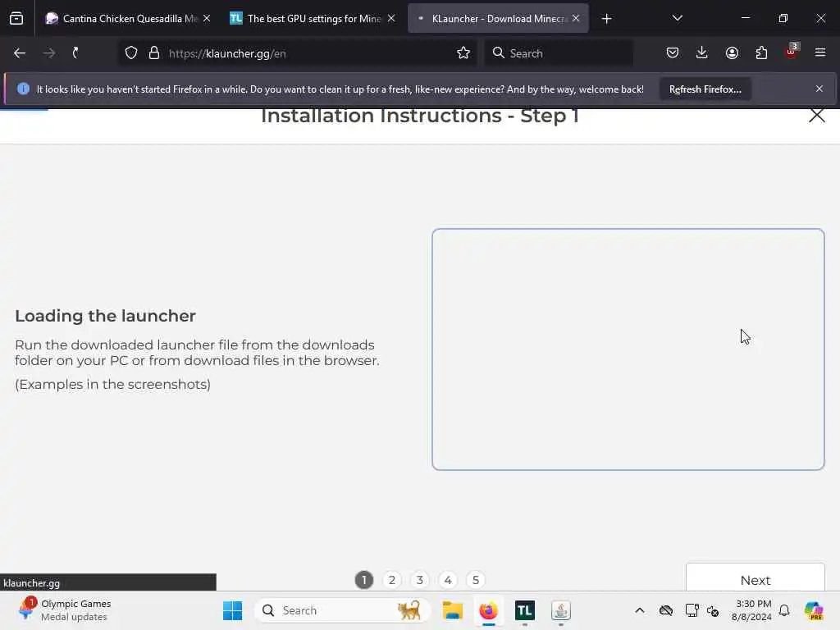Click the OneDrive cloud tray icon
This screenshot has width=840, height=630.
point(666,610)
